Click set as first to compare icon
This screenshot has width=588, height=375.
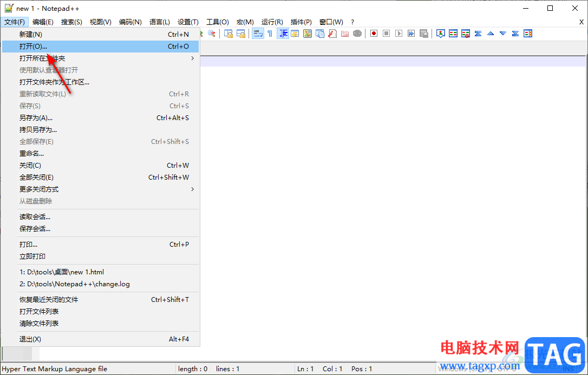click(x=441, y=34)
